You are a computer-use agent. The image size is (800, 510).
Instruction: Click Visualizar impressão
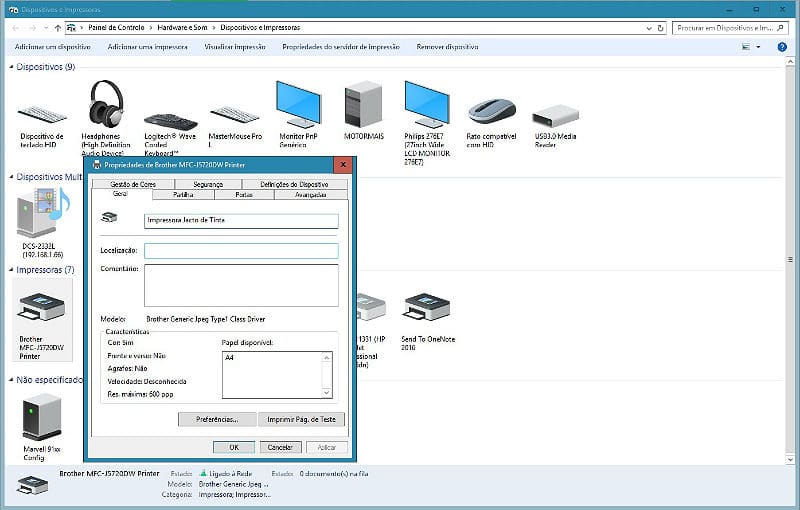pos(235,47)
